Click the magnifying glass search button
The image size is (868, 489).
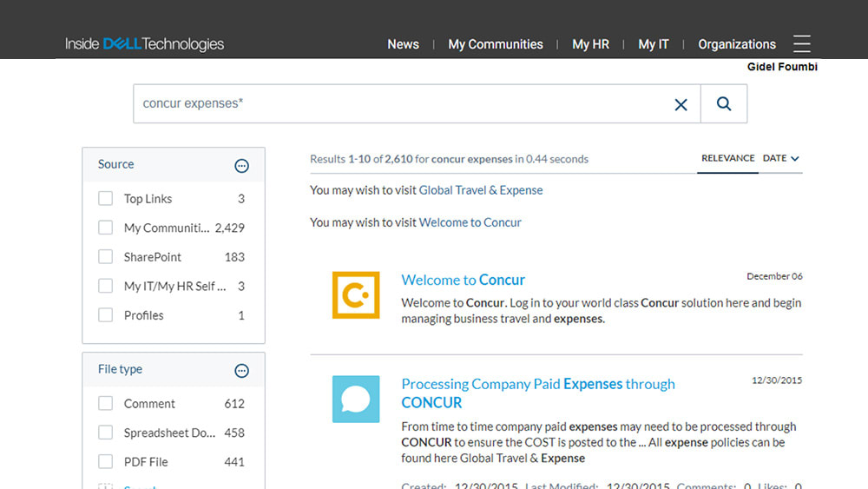click(724, 104)
